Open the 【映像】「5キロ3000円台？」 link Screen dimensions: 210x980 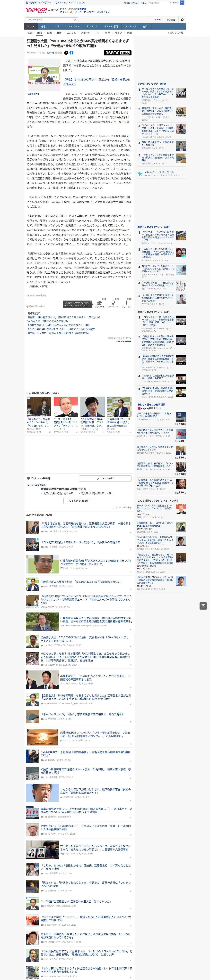click(96, 82)
